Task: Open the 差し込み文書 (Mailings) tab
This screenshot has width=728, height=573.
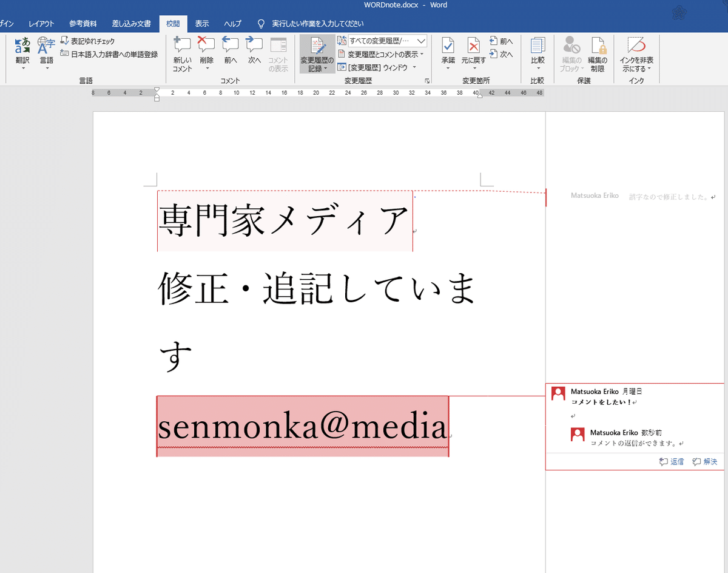Action: (x=132, y=24)
